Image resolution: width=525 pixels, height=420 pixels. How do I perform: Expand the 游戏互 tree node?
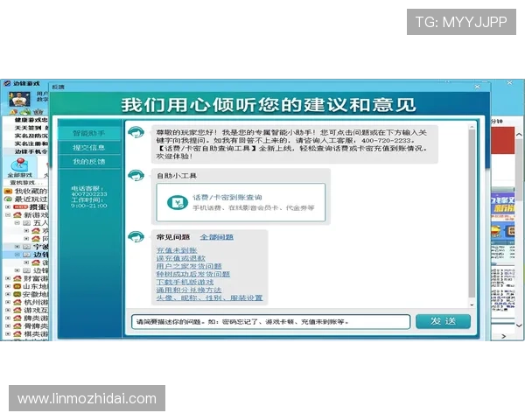(x=8, y=310)
